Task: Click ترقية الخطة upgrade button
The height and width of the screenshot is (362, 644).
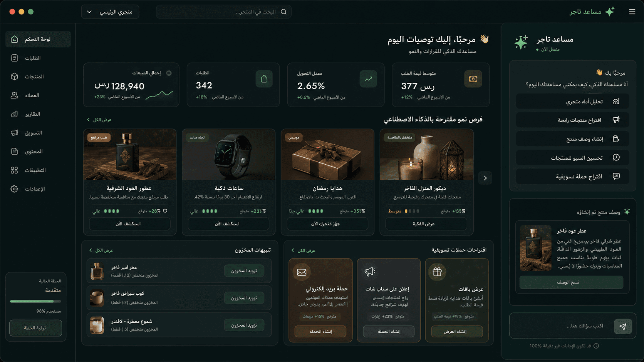Action: click(35, 328)
